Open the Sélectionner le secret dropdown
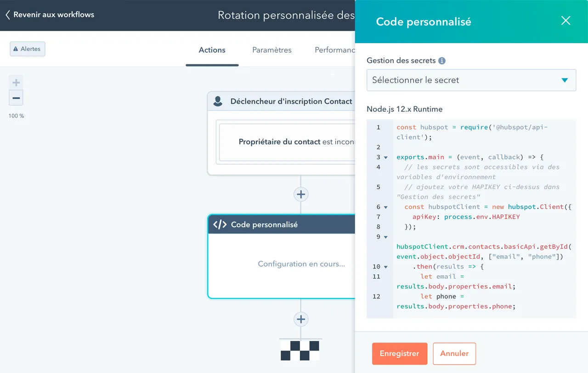 [471, 80]
